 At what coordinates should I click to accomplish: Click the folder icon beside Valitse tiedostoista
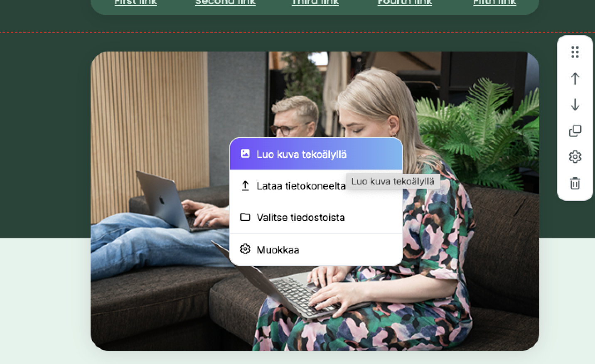point(245,217)
